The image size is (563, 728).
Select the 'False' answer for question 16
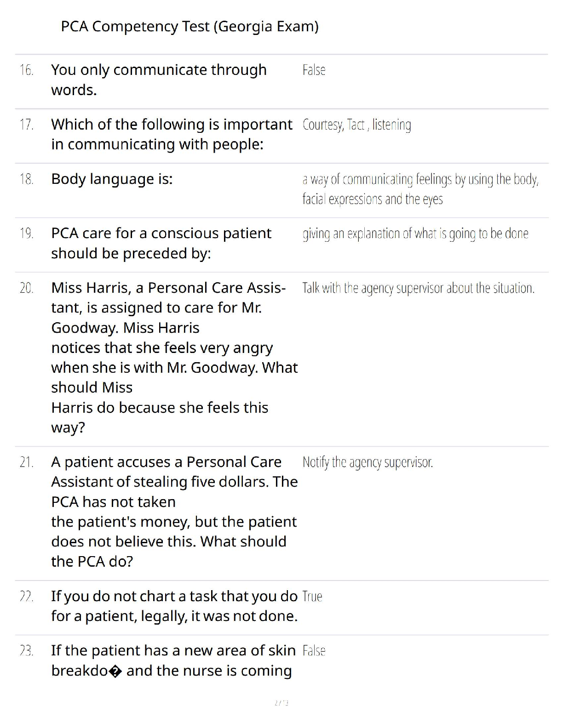(314, 70)
